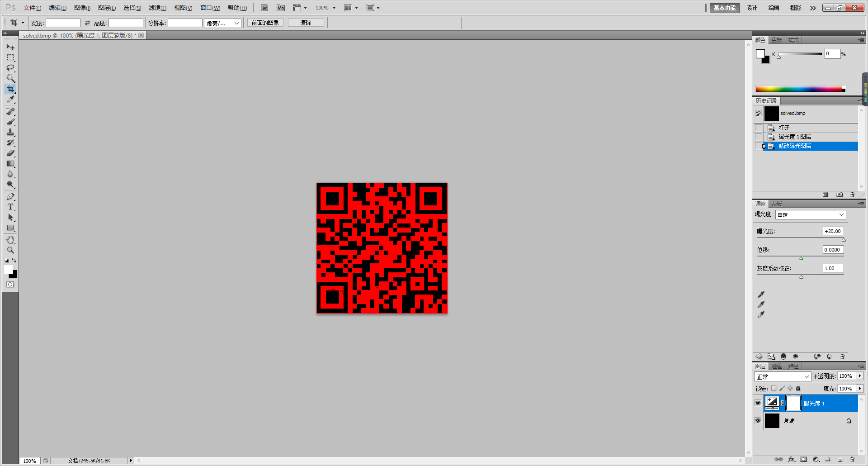868x466 pixels.
Task: Select the Spot Healing Brush tool
Action: click(10, 111)
